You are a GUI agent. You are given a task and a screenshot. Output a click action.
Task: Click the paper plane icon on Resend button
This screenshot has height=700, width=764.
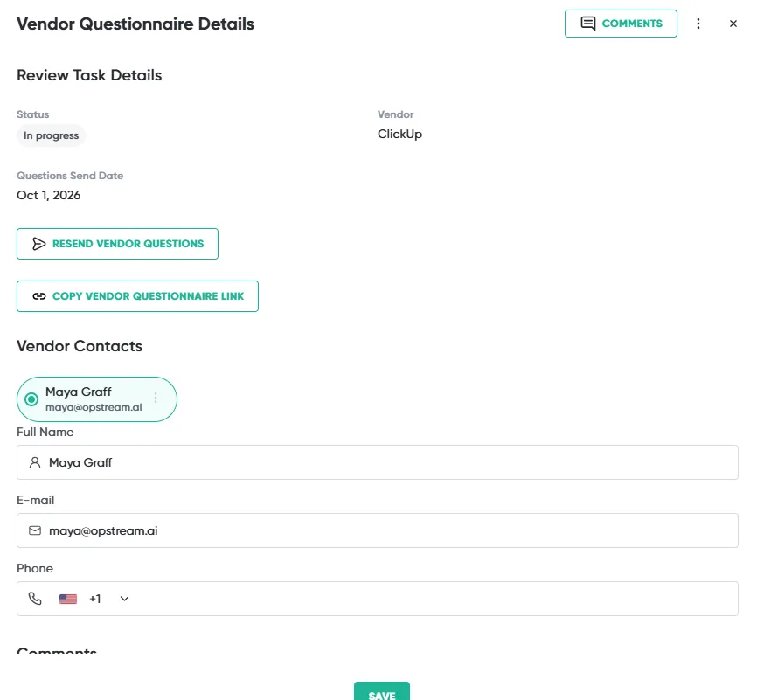click(39, 244)
